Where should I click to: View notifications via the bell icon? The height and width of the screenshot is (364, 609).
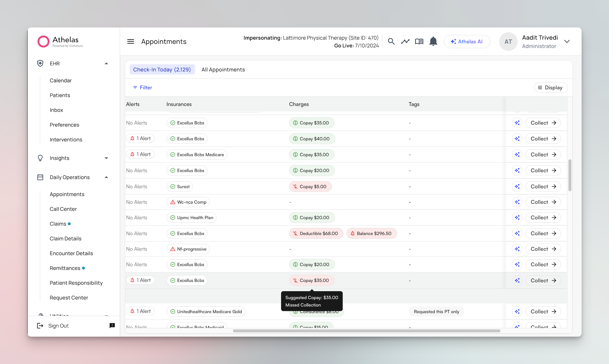(433, 41)
